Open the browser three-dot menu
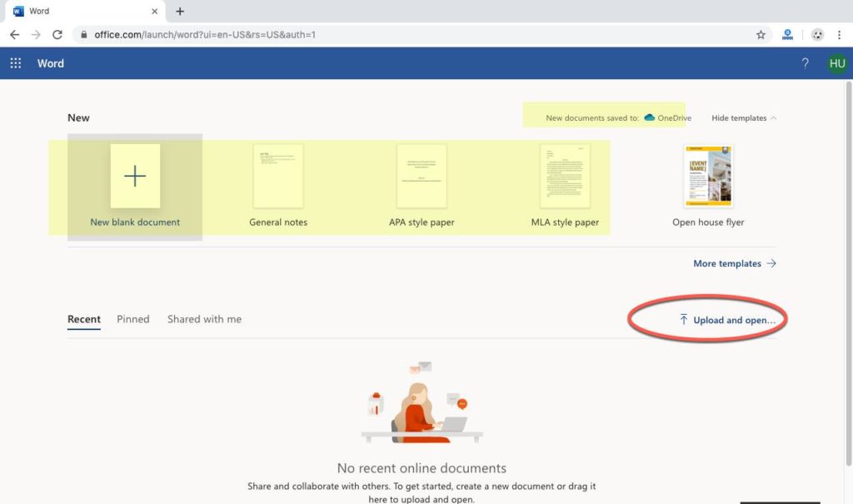 pos(839,35)
